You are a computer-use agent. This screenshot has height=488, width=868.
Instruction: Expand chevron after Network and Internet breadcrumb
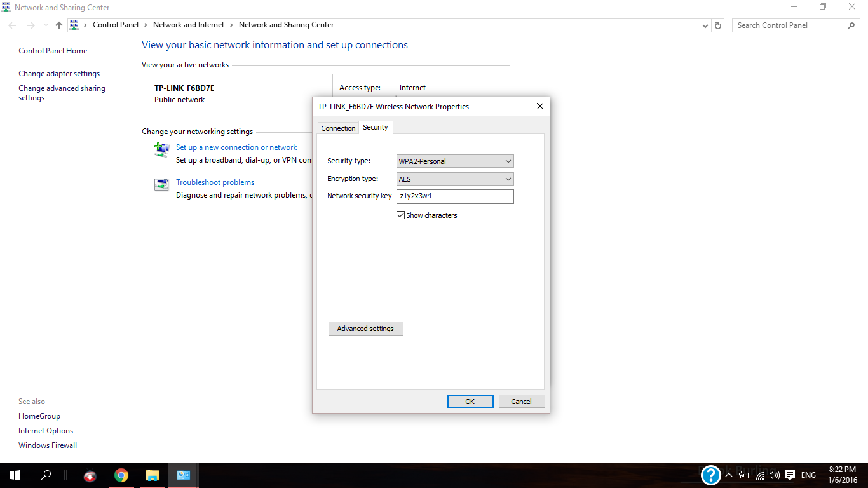click(231, 25)
